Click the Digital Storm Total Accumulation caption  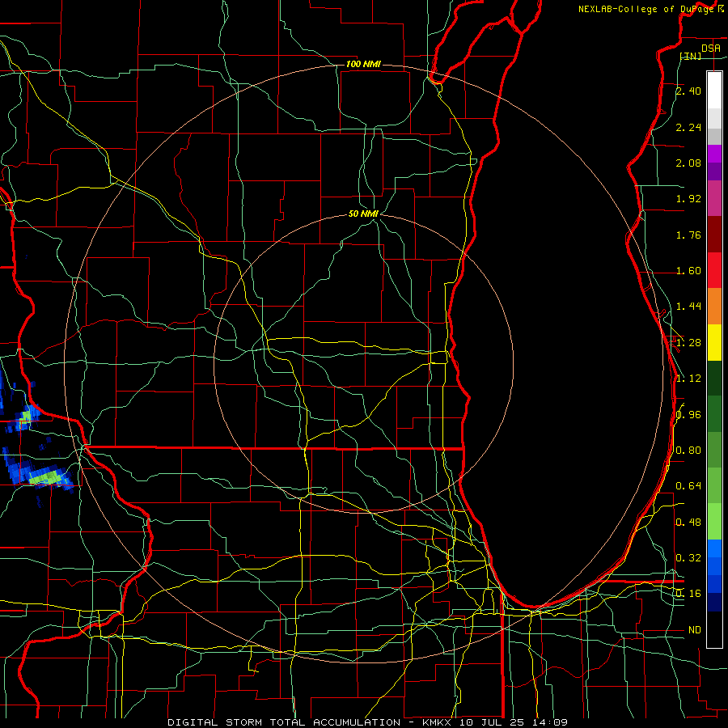coord(284,722)
